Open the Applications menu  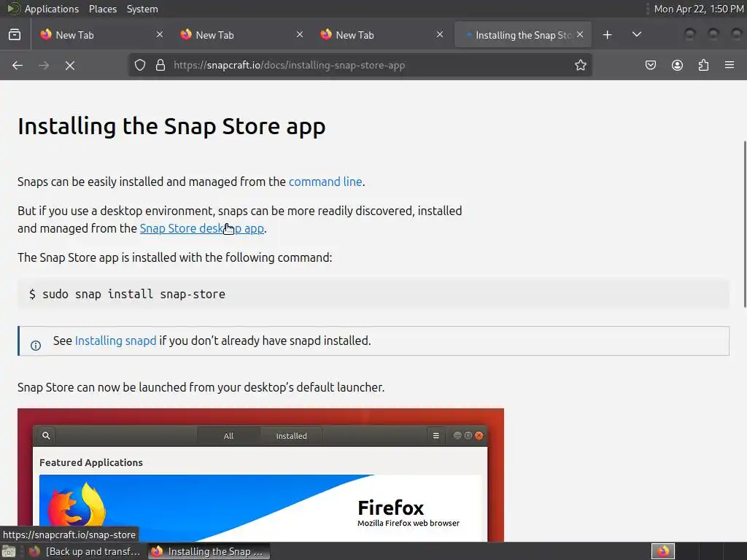pos(52,9)
